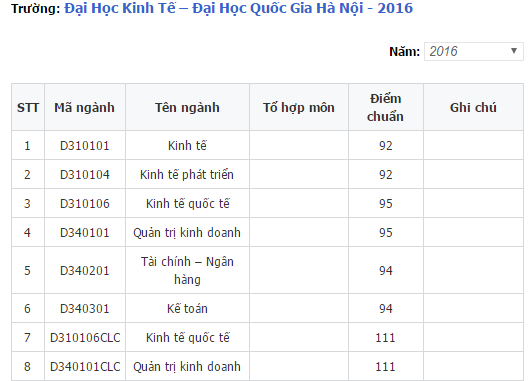Viewport: 529px width, 381px height.
Task: Select the D340301 code cell
Action: pyautogui.click(x=85, y=308)
